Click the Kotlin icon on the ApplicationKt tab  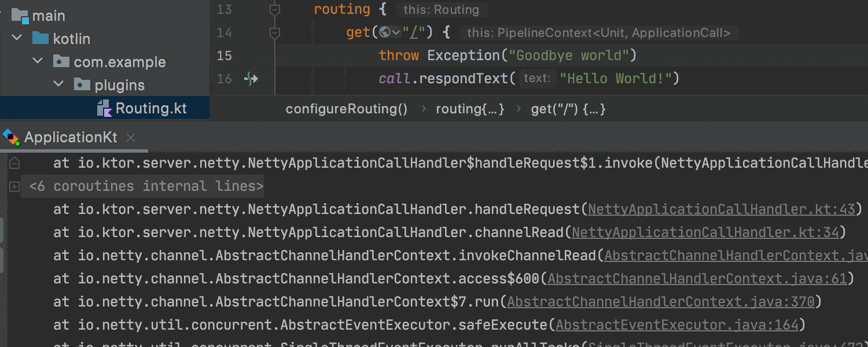coord(12,137)
